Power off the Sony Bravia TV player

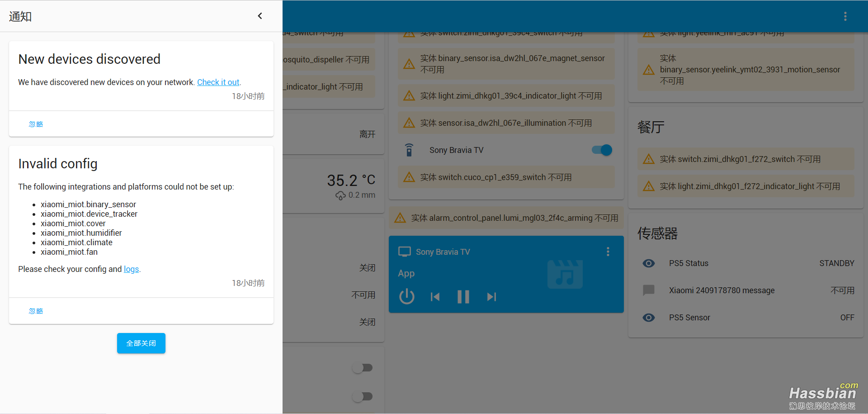pyautogui.click(x=407, y=297)
